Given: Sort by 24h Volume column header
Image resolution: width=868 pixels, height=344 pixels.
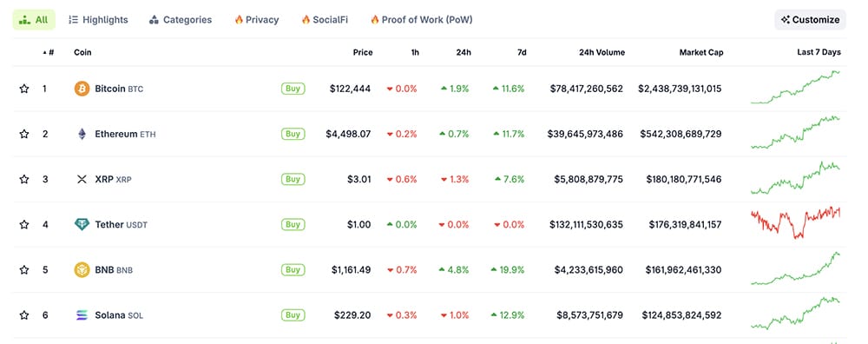Looking at the screenshot, I should [x=602, y=53].
